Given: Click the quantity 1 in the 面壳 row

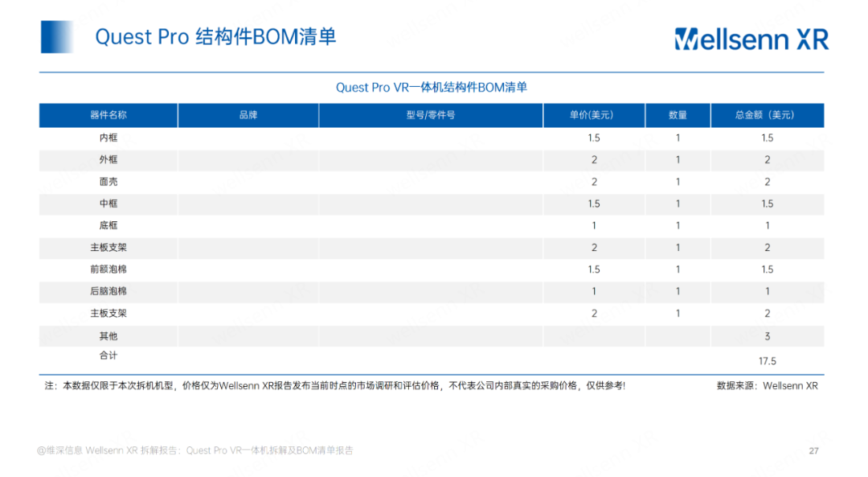Looking at the screenshot, I should pyautogui.click(x=678, y=182).
